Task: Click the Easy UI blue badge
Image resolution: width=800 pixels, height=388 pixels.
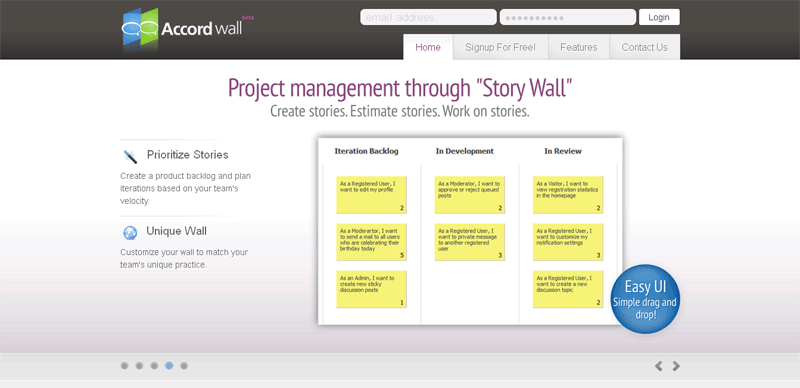Action: [x=645, y=299]
